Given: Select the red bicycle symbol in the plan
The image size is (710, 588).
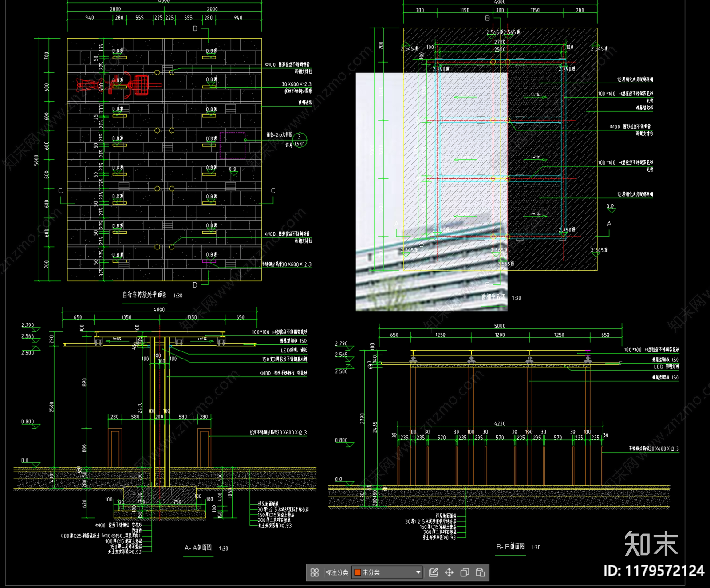Looking at the screenshot, I should point(118,85).
